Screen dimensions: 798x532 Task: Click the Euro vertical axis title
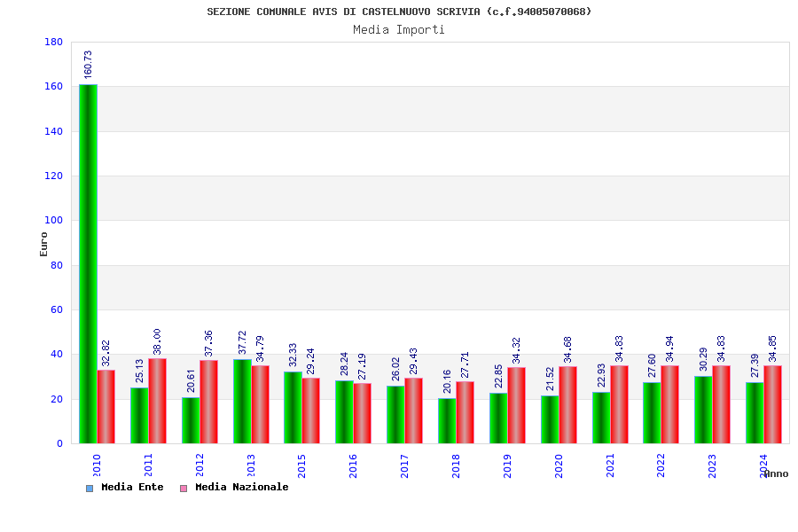pyautogui.click(x=43, y=245)
